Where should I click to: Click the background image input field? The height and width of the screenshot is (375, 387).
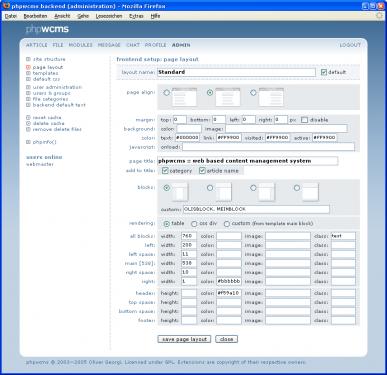coord(286,129)
